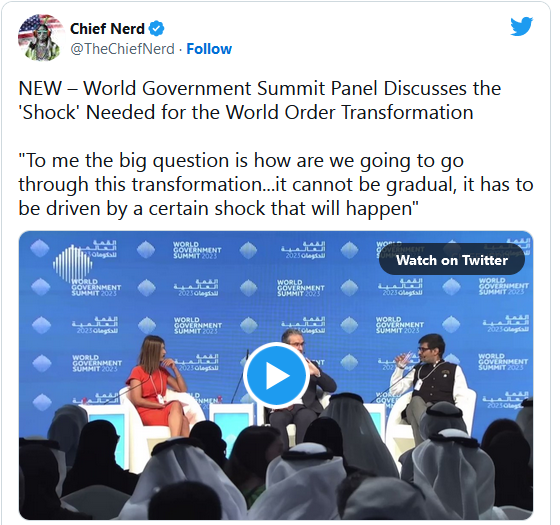Viewport: 560px width, 525px height.
Task: Click the 'be driven by a certain shock' line
Action: [218, 208]
